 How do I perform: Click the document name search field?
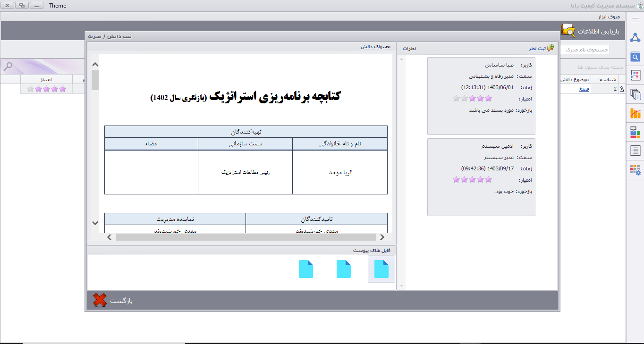click(x=585, y=50)
